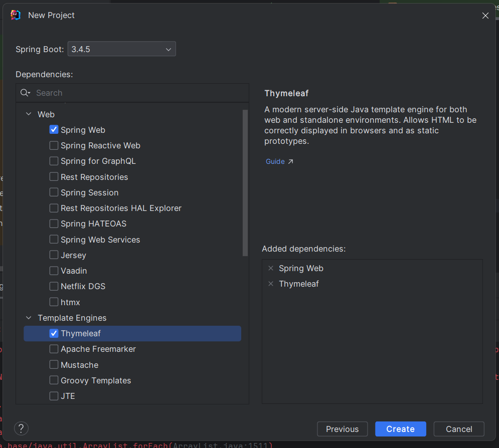The width and height of the screenshot is (499, 448).
Task: Collapse the Template Engines category
Action: [x=29, y=318]
